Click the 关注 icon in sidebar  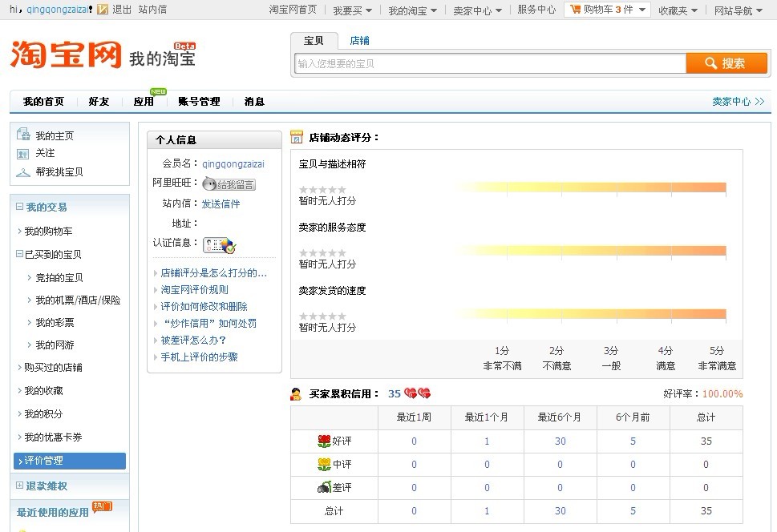tap(23, 153)
